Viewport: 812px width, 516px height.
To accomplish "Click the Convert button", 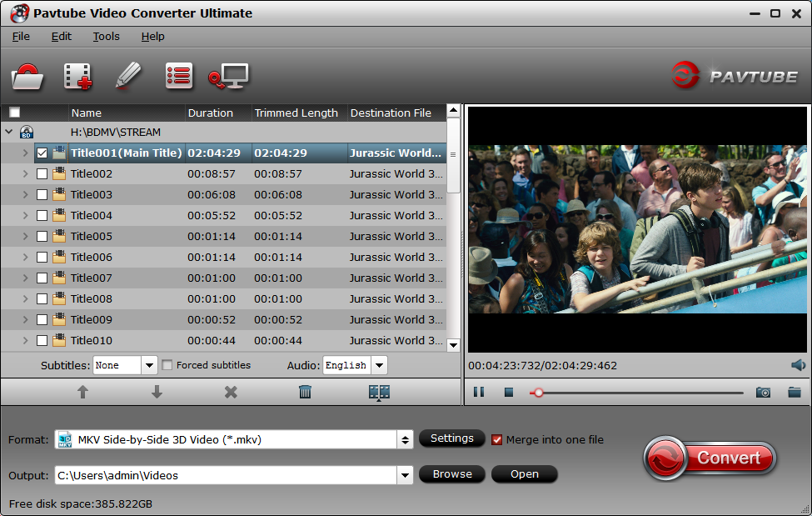I will (710, 458).
